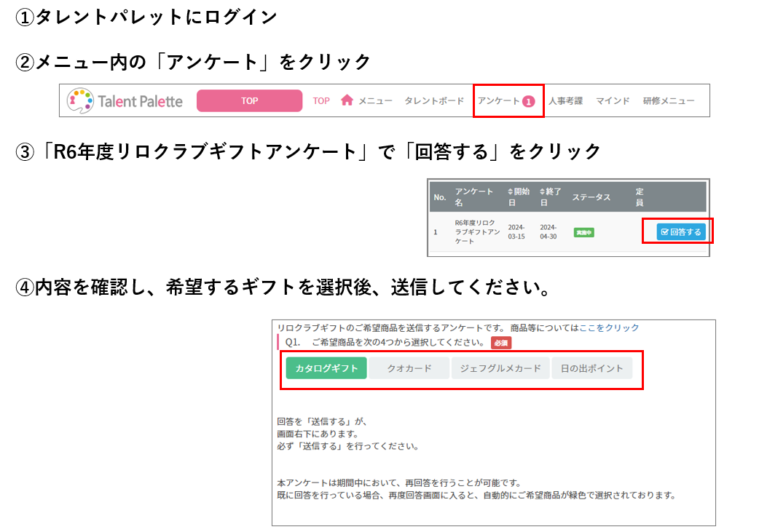Click the sort arrows on 終了日
Viewport: 759px width, 532px height.
click(543, 191)
